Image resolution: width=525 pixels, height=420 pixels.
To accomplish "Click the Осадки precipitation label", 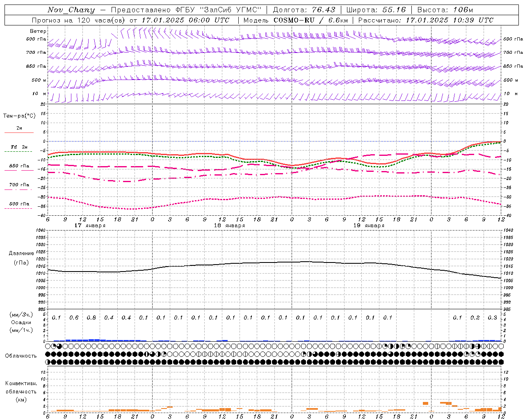I will pyautogui.click(x=21, y=322).
